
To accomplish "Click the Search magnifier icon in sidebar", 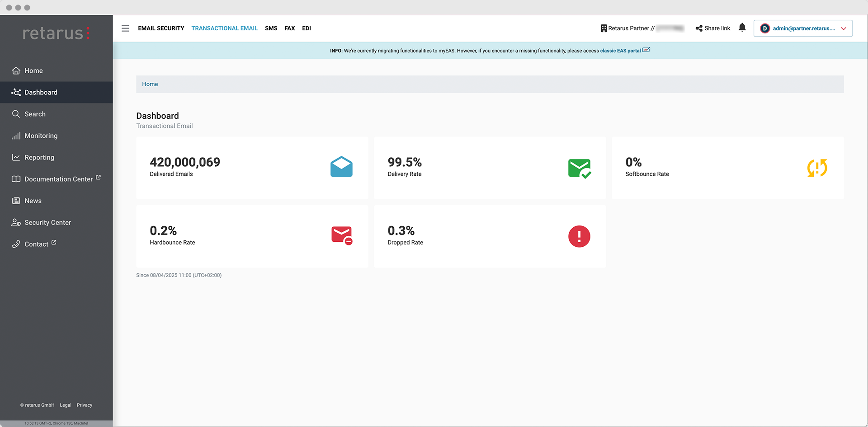I will pos(16,114).
